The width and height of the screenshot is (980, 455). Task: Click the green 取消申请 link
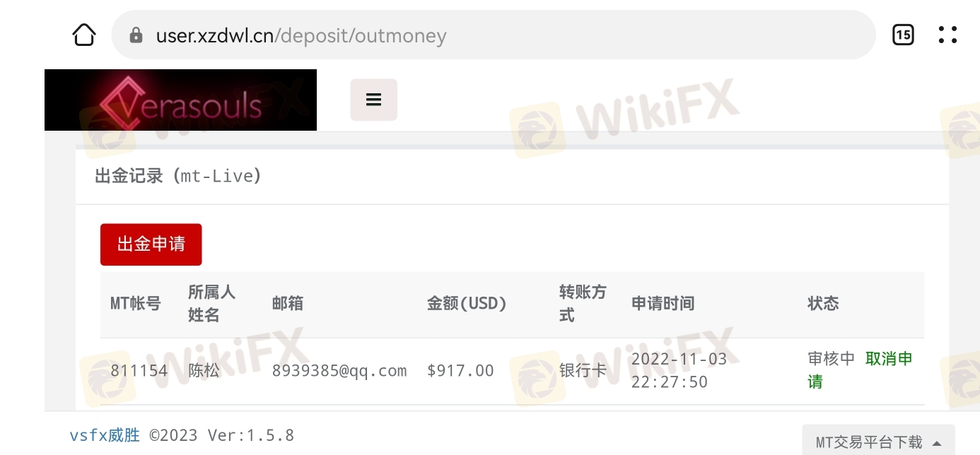point(861,370)
